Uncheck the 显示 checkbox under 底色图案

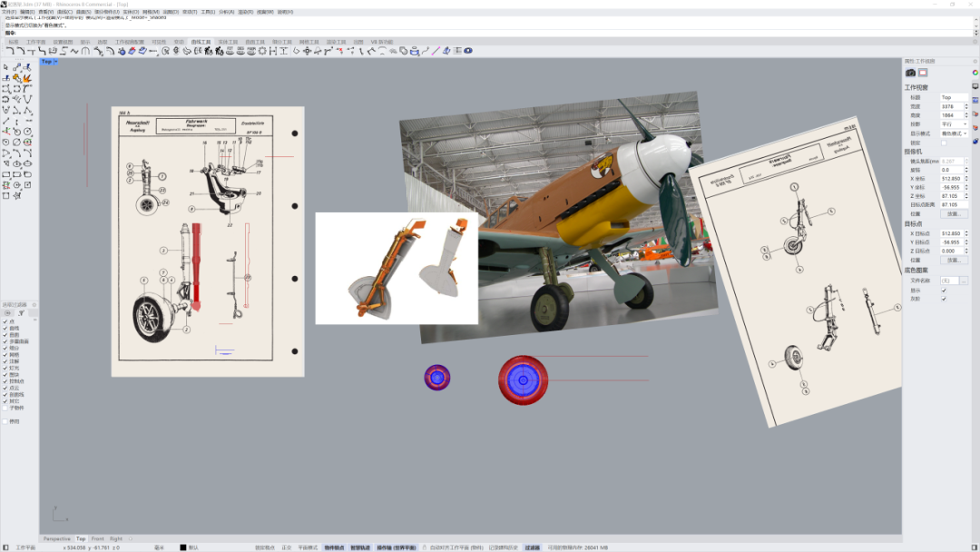(944, 290)
